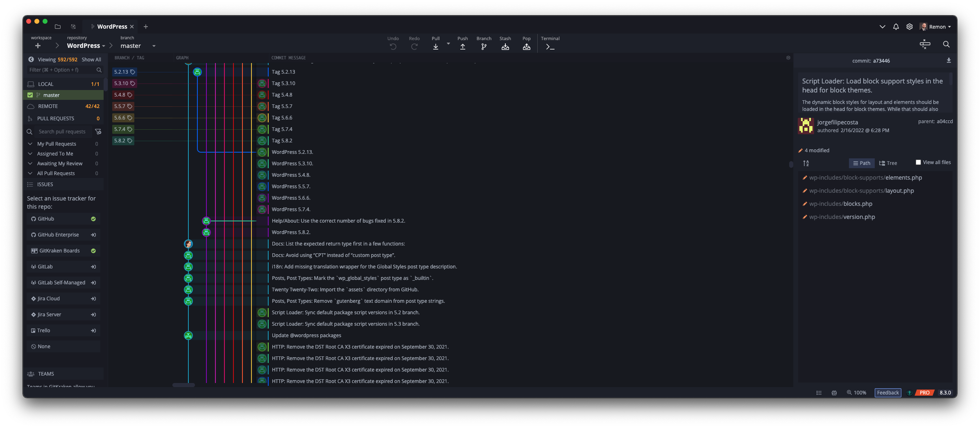The image size is (980, 428).
Task: Click the Redo toolbar icon
Action: (x=414, y=47)
